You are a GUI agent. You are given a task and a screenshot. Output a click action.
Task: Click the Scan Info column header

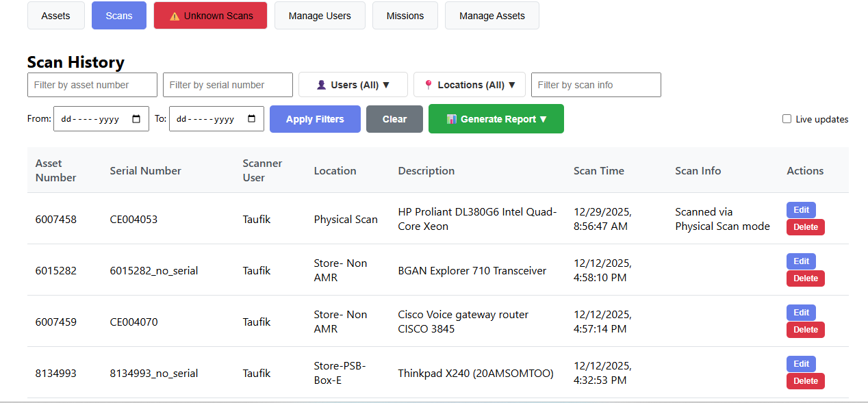[x=698, y=171]
